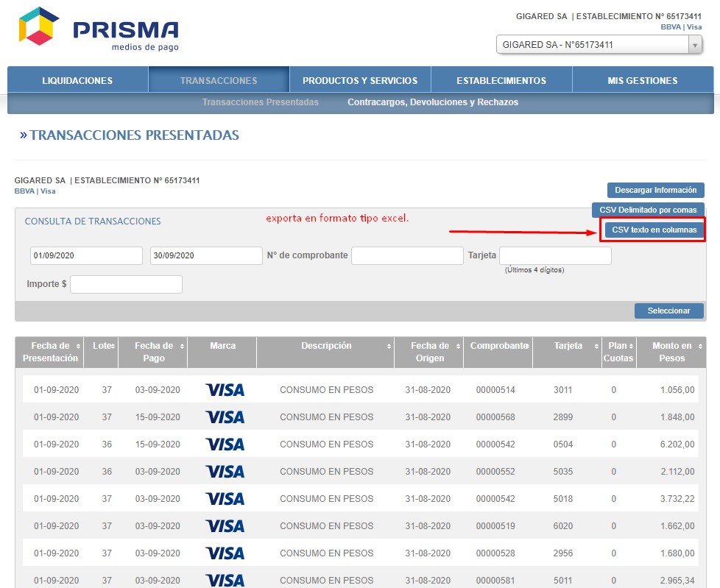The height and width of the screenshot is (588, 720).
Task: Open the GIGARED SA establishment dropdown
Action: coord(599,45)
